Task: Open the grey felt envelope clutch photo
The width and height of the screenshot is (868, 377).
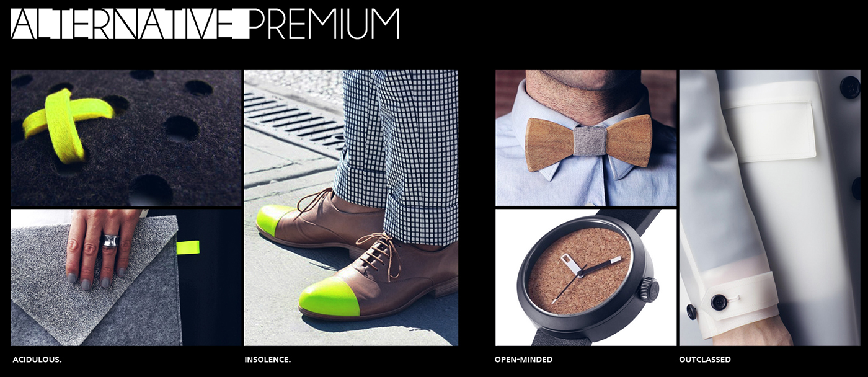Action: (126, 277)
